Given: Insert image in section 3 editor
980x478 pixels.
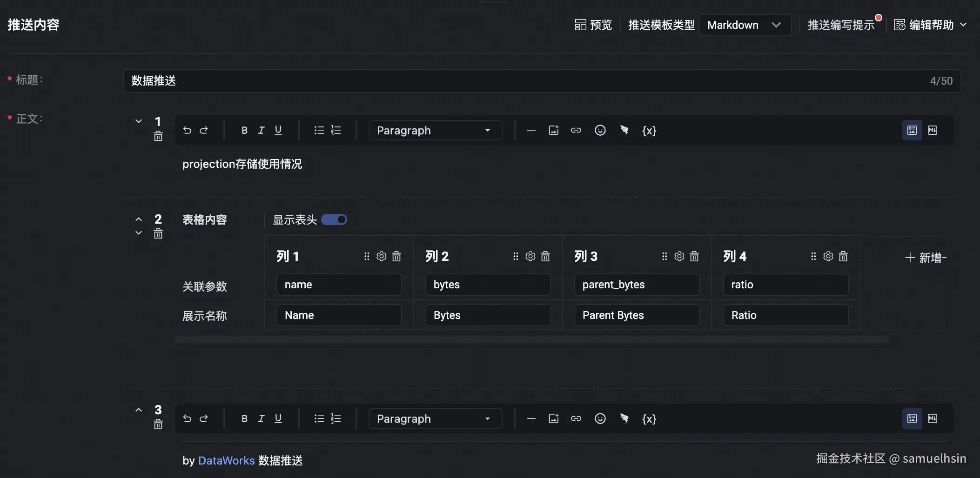Looking at the screenshot, I should point(554,418).
